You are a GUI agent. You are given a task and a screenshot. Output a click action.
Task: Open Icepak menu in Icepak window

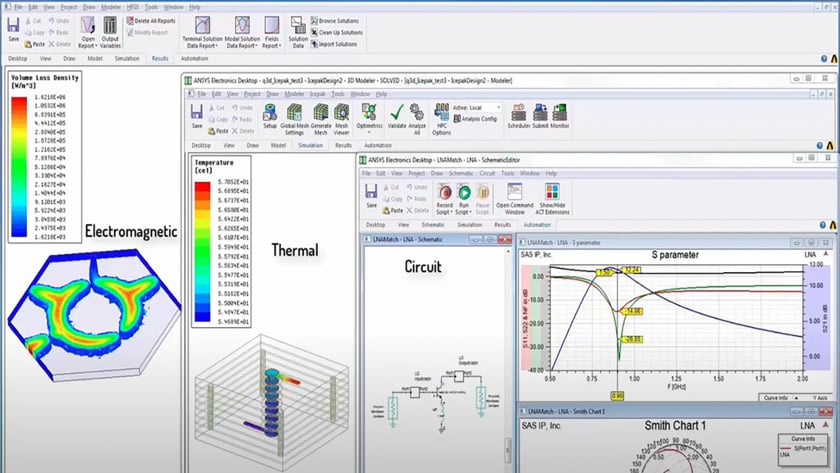(318, 94)
